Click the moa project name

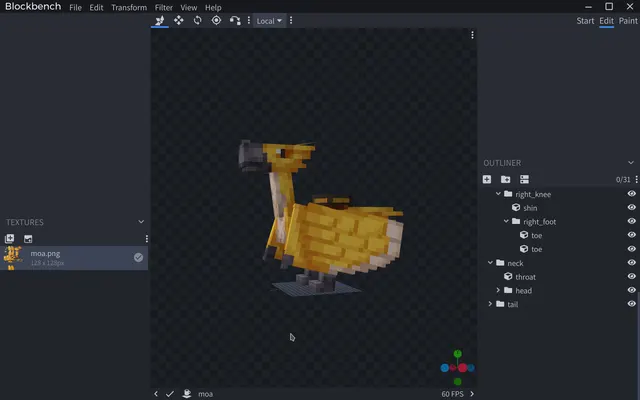click(x=205, y=394)
